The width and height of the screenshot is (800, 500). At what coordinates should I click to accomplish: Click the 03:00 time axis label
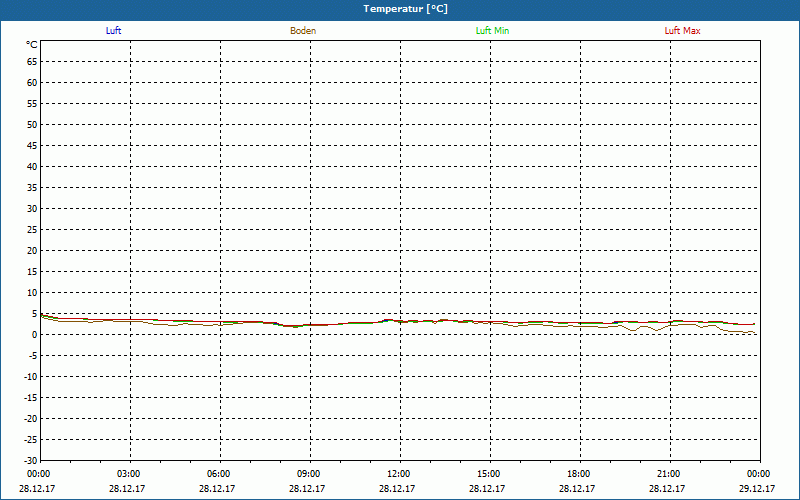[x=128, y=474]
